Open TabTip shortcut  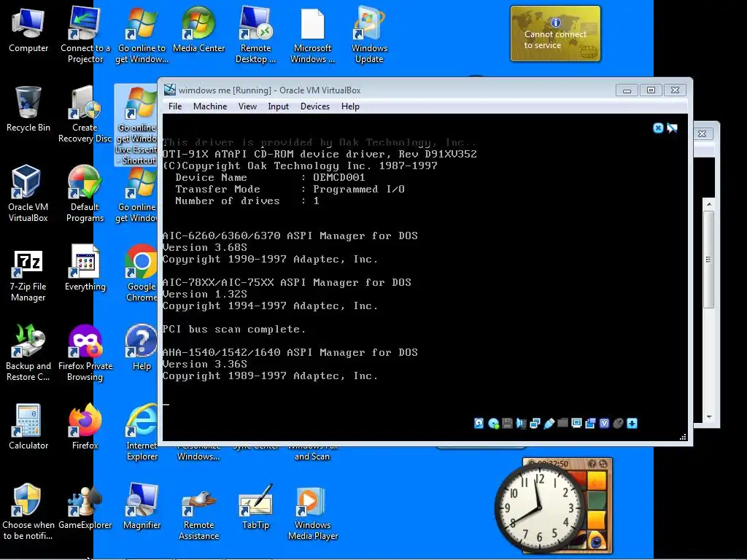click(255, 507)
